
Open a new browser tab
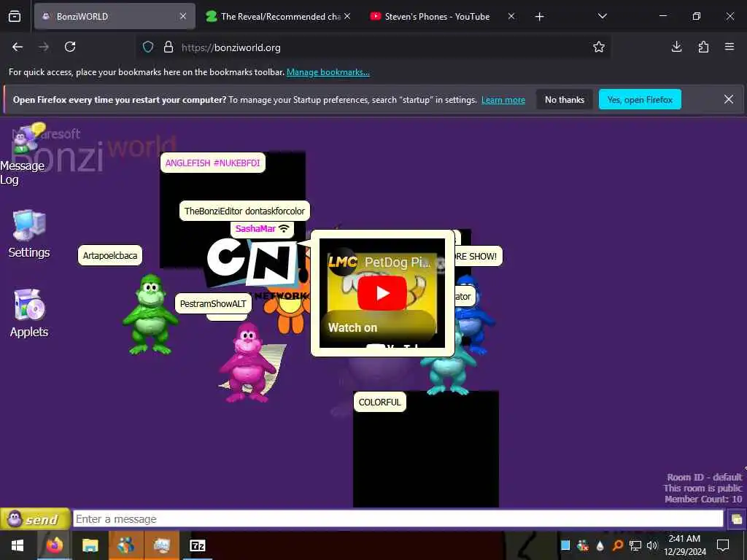(539, 17)
